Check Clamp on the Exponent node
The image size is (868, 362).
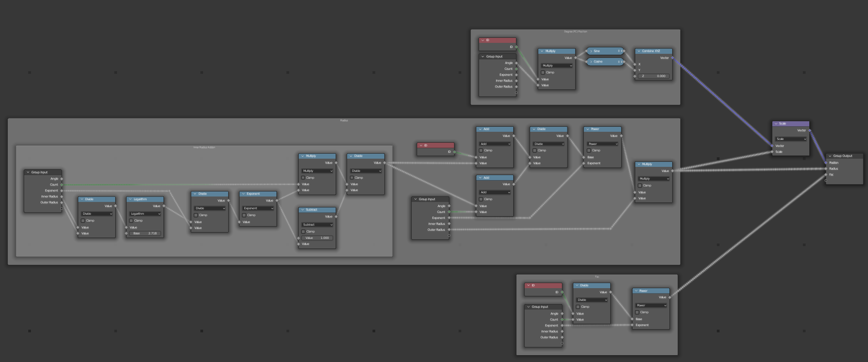pos(244,215)
